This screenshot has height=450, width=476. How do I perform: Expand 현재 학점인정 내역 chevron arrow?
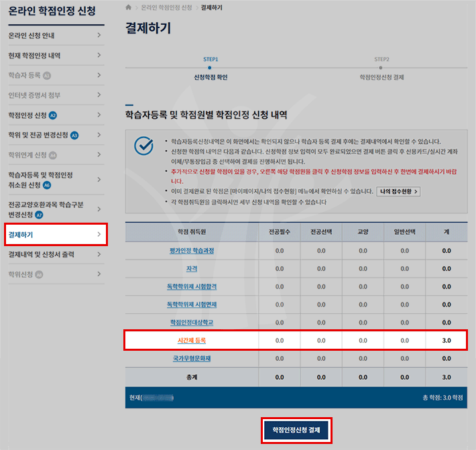pos(99,56)
